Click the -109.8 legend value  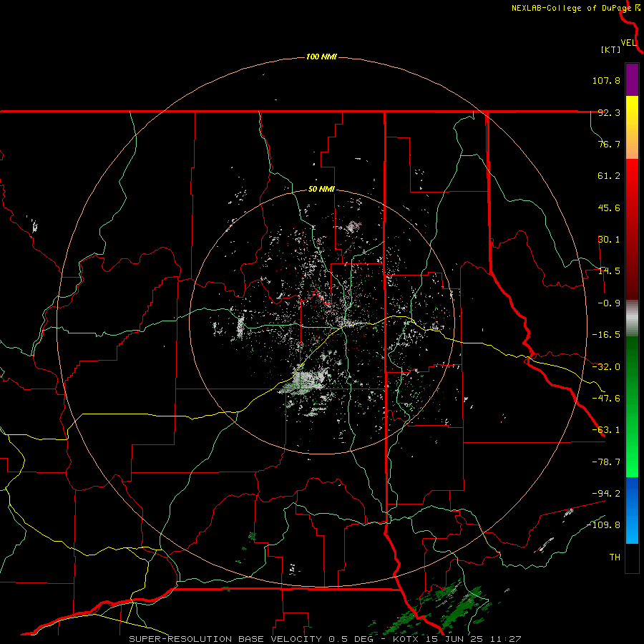[604, 525]
